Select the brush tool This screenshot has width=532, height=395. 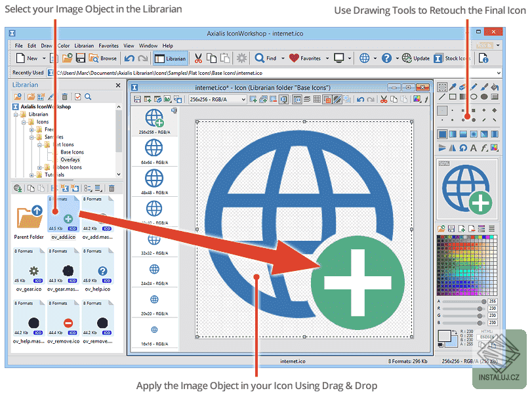click(x=484, y=87)
